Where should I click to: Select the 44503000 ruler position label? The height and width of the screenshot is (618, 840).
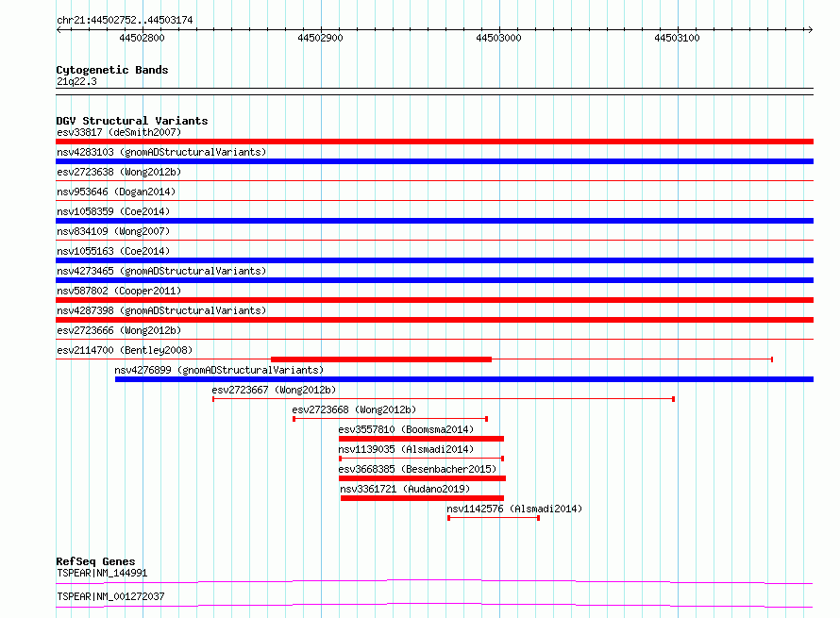tap(498, 38)
